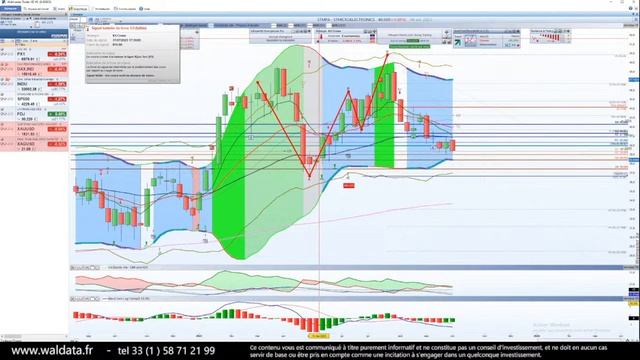Viewport: 640px width, 360px height.
Task: Click the red label marker on chart
Action: click(x=349, y=186)
